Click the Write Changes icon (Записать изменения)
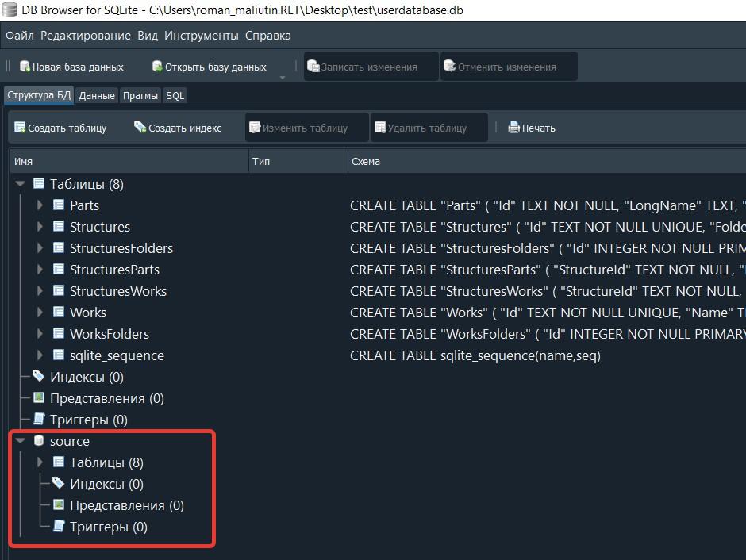The height and width of the screenshot is (560, 746). click(313, 67)
